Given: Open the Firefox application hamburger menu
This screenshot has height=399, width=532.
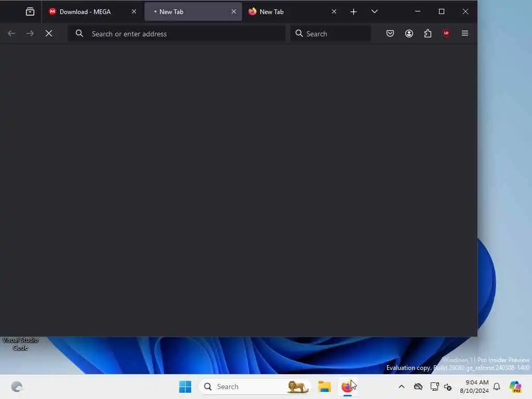Looking at the screenshot, I should (465, 33).
